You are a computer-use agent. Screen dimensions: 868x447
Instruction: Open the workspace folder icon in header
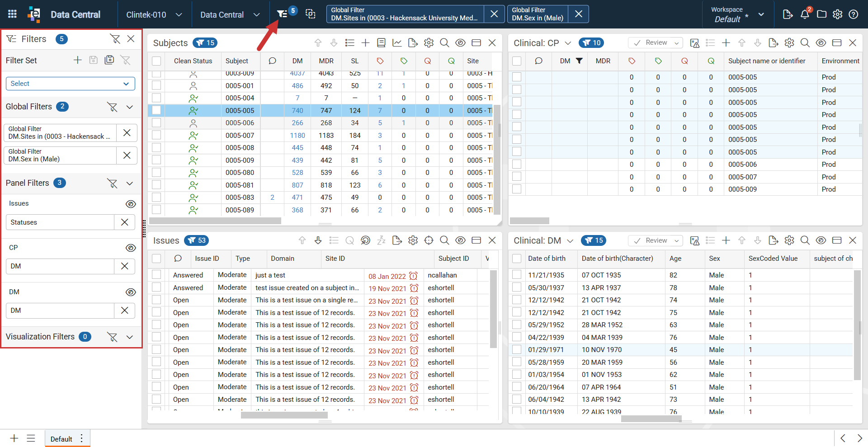[822, 14]
